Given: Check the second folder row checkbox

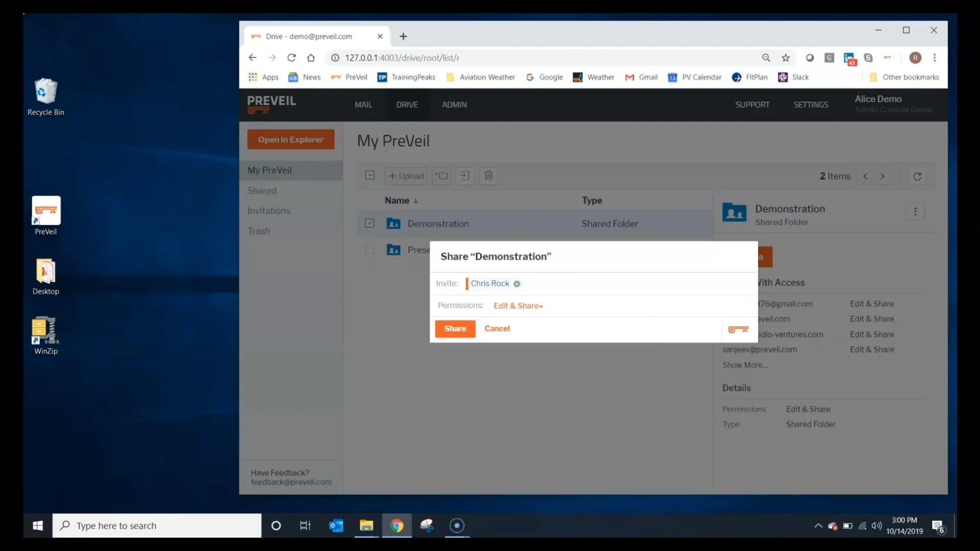Looking at the screenshot, I should 370,250.
